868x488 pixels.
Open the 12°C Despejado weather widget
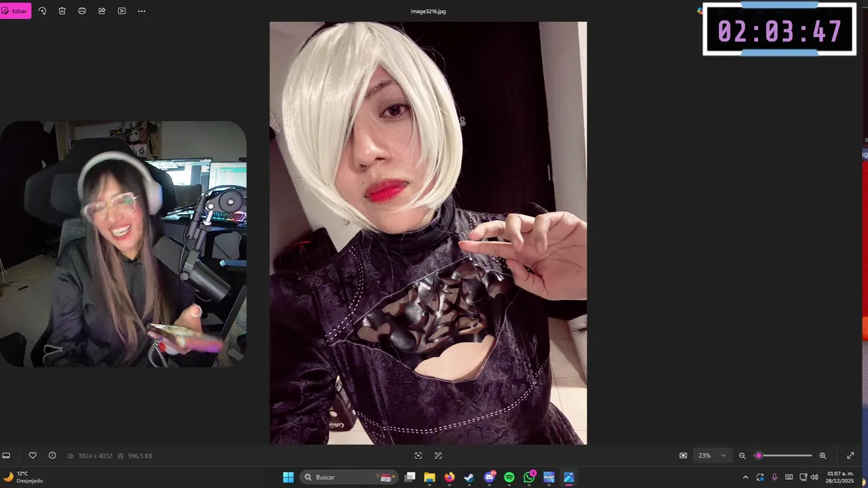click(24, 477)
